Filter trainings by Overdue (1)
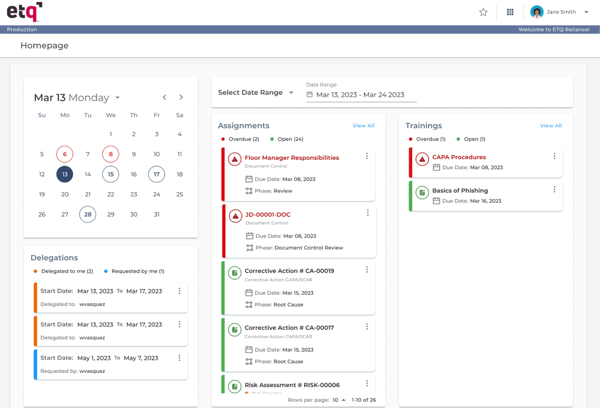This screenshot has width=600, height=408. [x=427, y=139]
